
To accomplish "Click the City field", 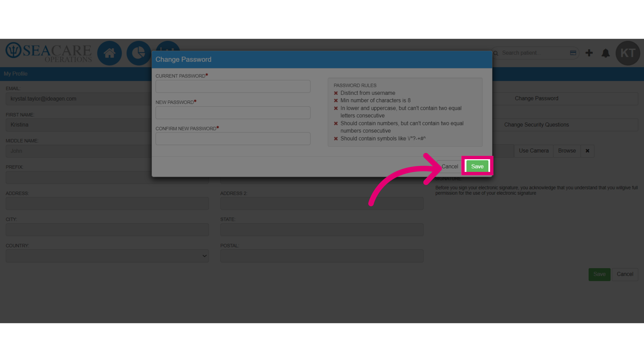I will click(107, 230).
